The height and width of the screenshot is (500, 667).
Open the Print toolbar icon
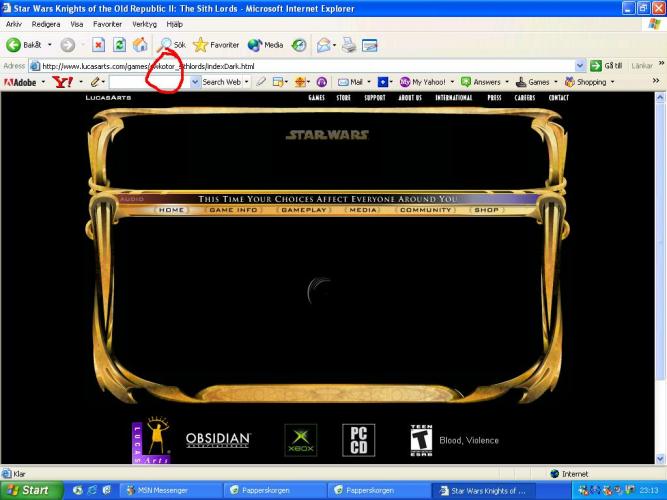coord(348,45)
